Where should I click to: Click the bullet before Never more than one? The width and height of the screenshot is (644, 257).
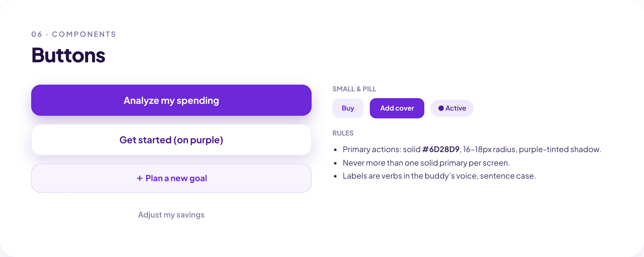click(335, 163)
